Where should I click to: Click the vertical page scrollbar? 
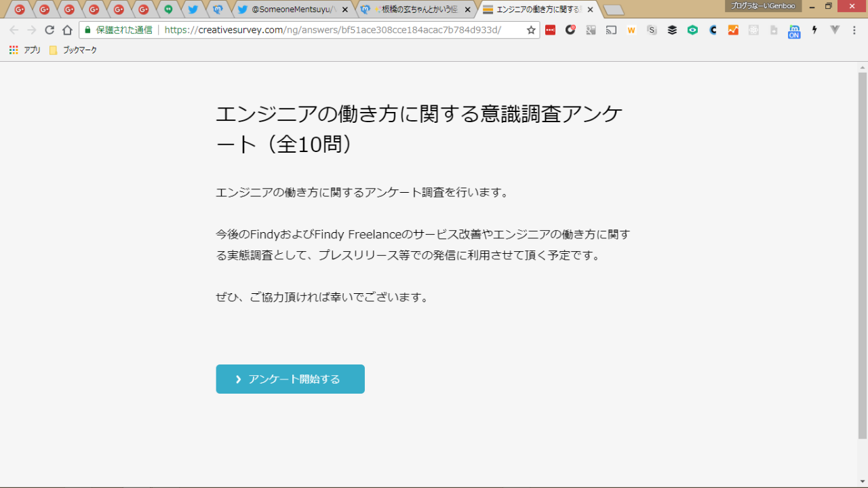(x=862, y=251)
